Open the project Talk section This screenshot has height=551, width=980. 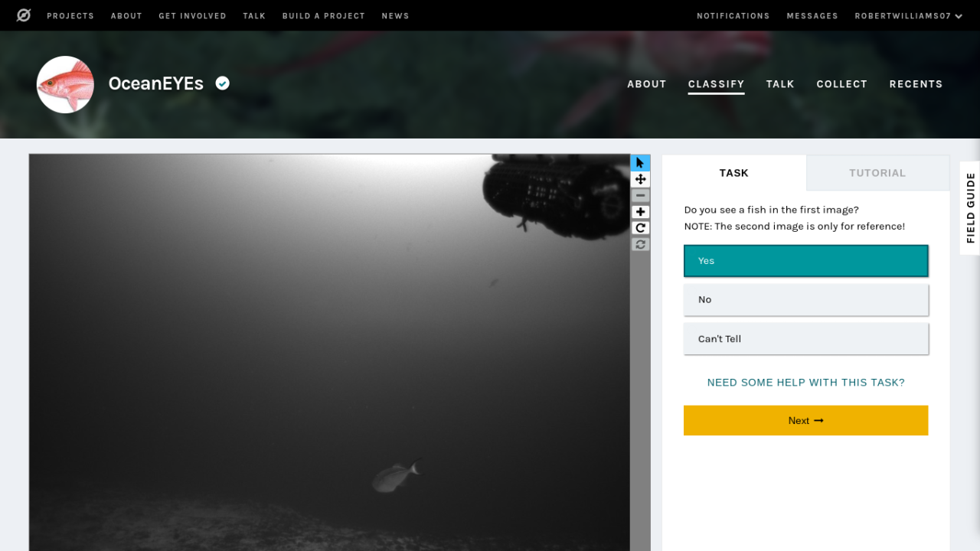point(780,84)
